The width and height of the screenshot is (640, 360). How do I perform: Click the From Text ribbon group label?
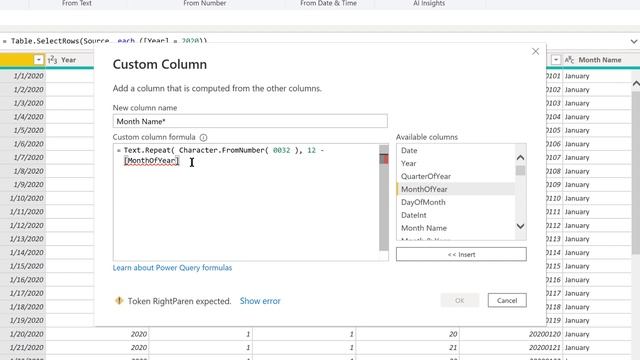[77, 3]
